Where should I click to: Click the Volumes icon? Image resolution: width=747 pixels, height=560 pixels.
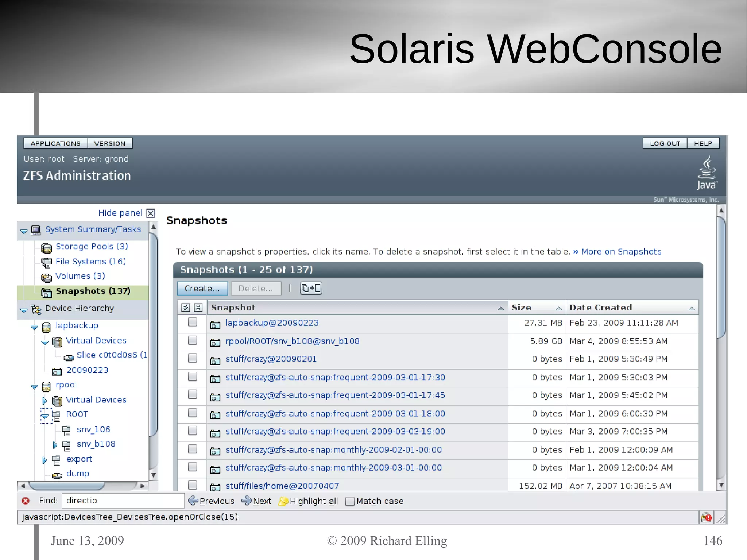(x=46, y=278)
